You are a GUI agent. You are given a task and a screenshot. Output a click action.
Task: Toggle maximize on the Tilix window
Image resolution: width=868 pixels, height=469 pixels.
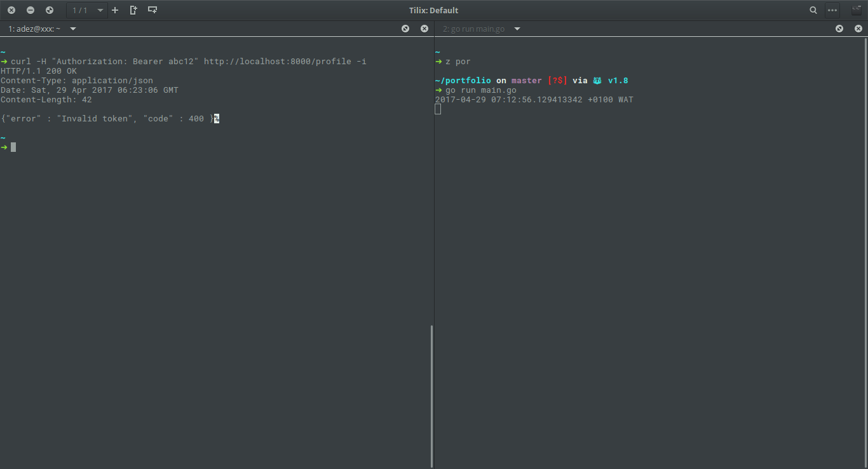[50, 10]
